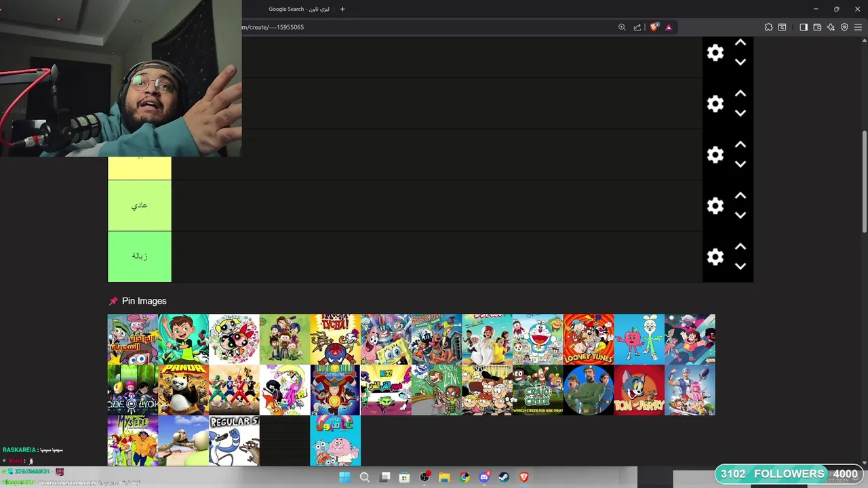Viewport: 868px width, 488px height.
Task: Open a new browser tab
Action: [342, 9]
